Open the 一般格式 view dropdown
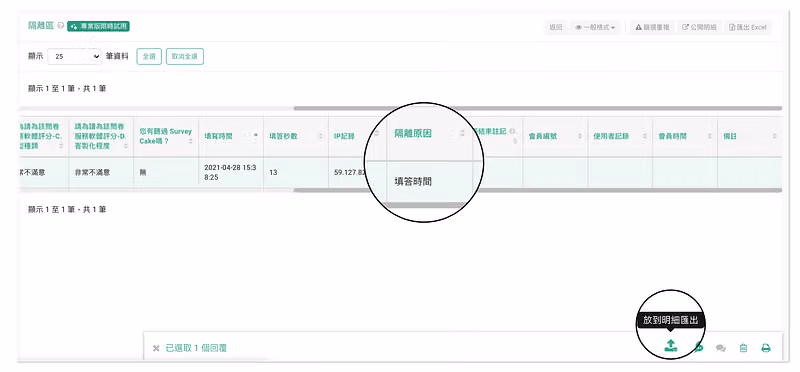Viewport: 800px width, 372px height. 595,28
